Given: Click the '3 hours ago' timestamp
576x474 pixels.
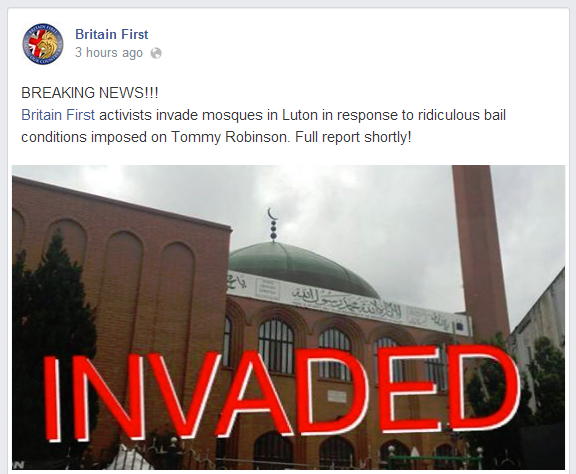Looking at the screenshot, I should point(109,53).
